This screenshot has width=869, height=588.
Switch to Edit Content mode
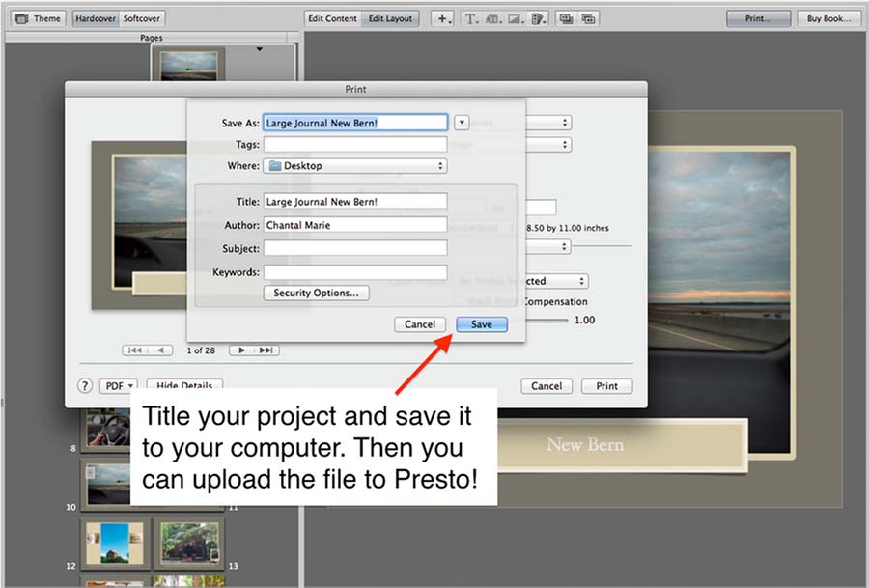click(x=331, y=18)
